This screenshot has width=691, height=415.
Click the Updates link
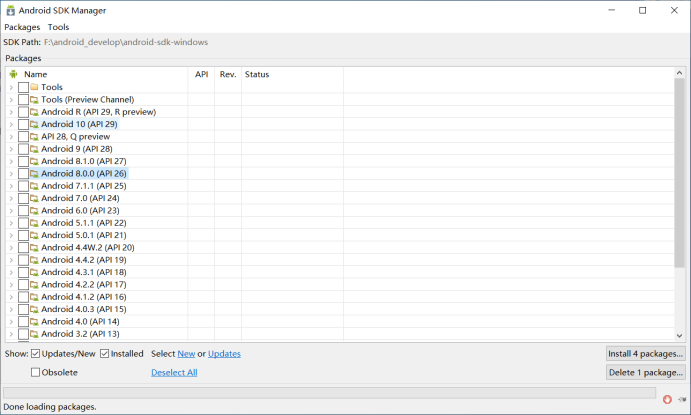pyautogui.click(x=224, y=354)
